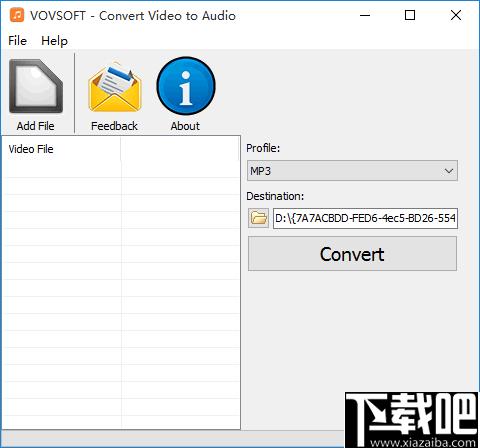Click the VOVSOFT app icon in title bar
The image size is (480, 448).
pos(17,15)
